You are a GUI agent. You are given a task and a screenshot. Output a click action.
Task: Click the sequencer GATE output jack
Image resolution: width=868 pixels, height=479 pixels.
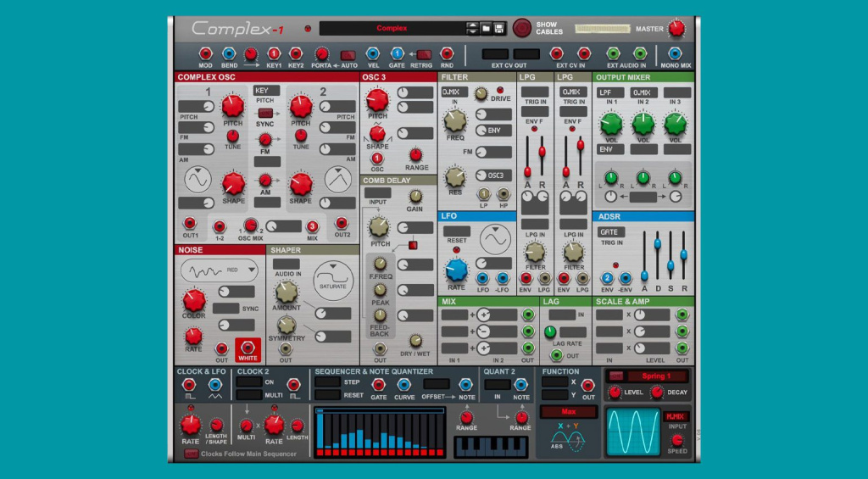tap(378, 385)
